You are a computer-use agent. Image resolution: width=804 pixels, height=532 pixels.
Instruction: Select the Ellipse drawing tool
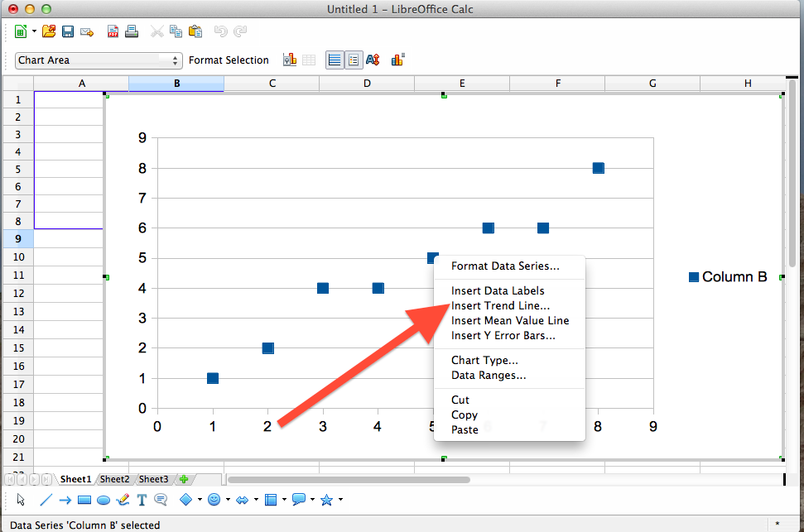[x=104, y=500]
